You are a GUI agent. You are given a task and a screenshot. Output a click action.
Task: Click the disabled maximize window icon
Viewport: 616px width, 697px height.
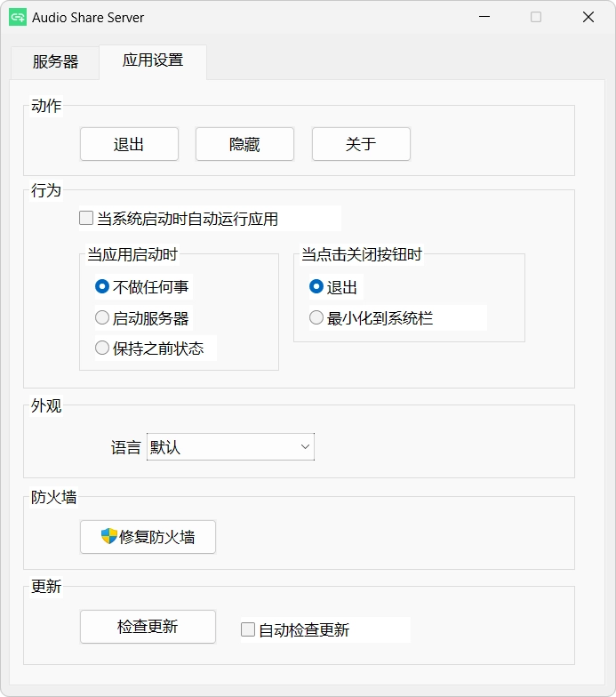coord(536,17)
